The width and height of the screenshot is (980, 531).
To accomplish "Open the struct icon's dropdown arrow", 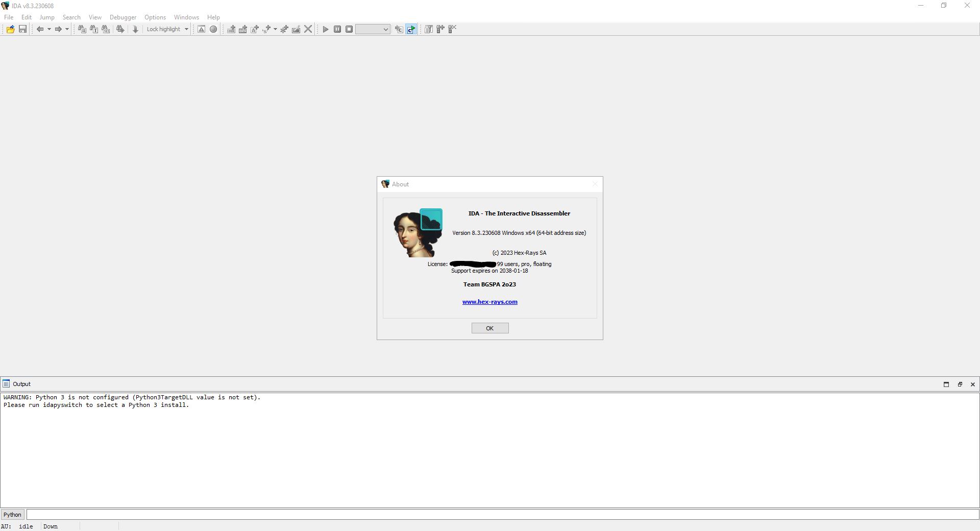I will 275,29.
